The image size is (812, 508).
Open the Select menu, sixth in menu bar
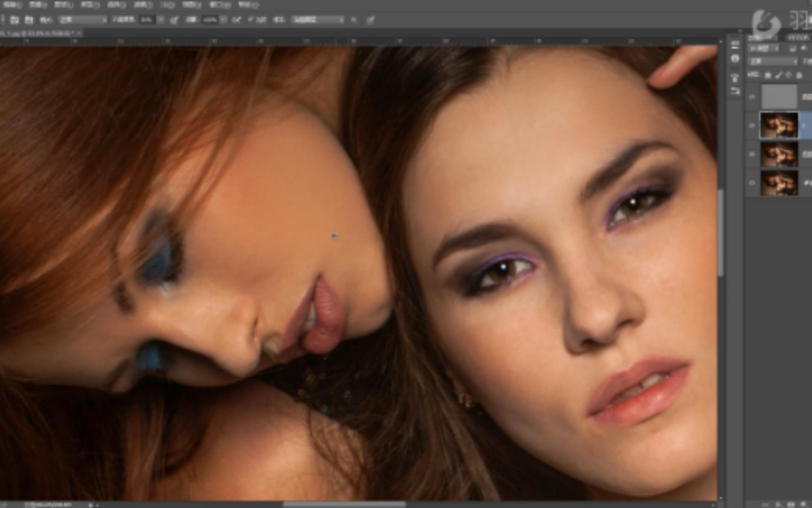click(x=143, y=5)
